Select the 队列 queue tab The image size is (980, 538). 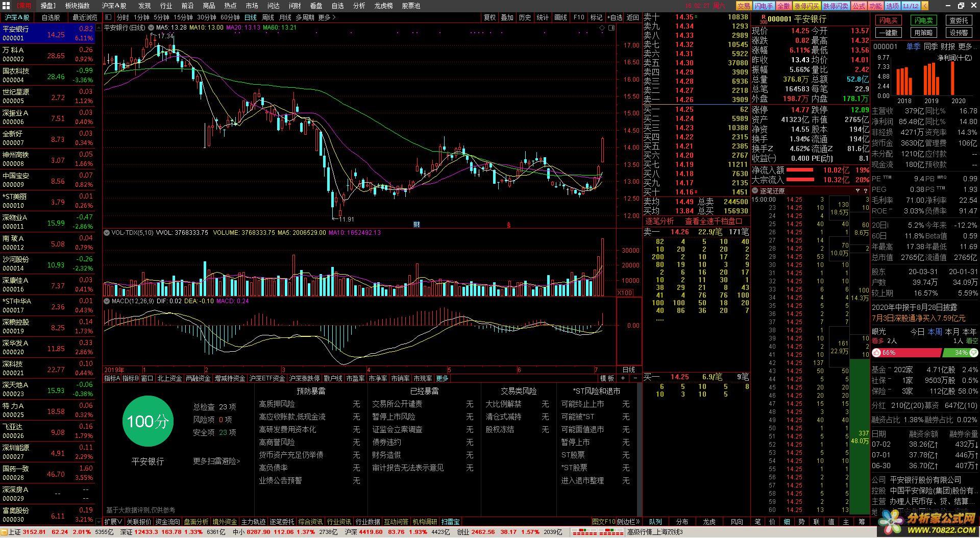point(655,522)
